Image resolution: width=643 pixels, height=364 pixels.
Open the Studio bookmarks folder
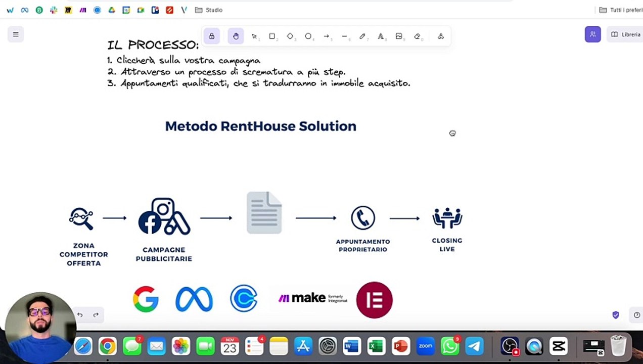pos(209,10)
